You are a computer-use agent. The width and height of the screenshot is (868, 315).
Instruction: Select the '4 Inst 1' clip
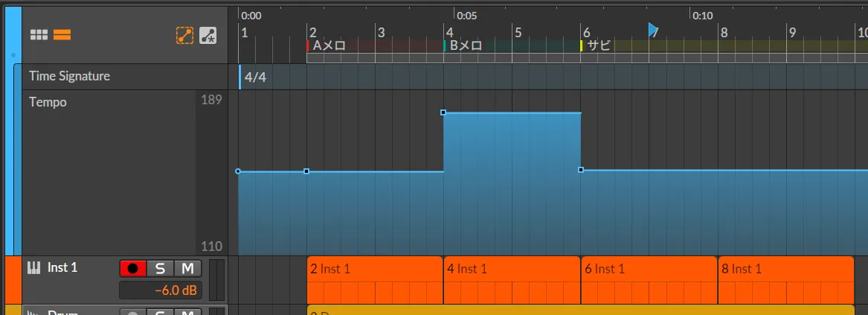tap(511, 269)
